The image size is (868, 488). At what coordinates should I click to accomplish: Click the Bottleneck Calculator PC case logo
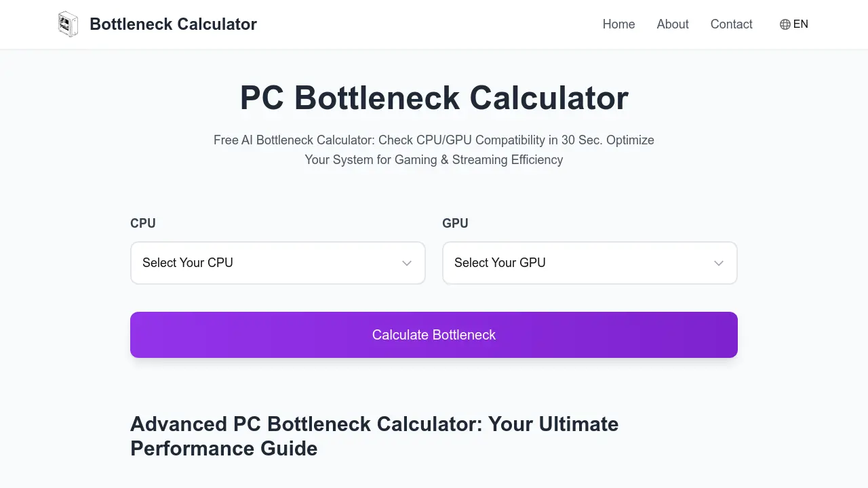pos(68,24)
